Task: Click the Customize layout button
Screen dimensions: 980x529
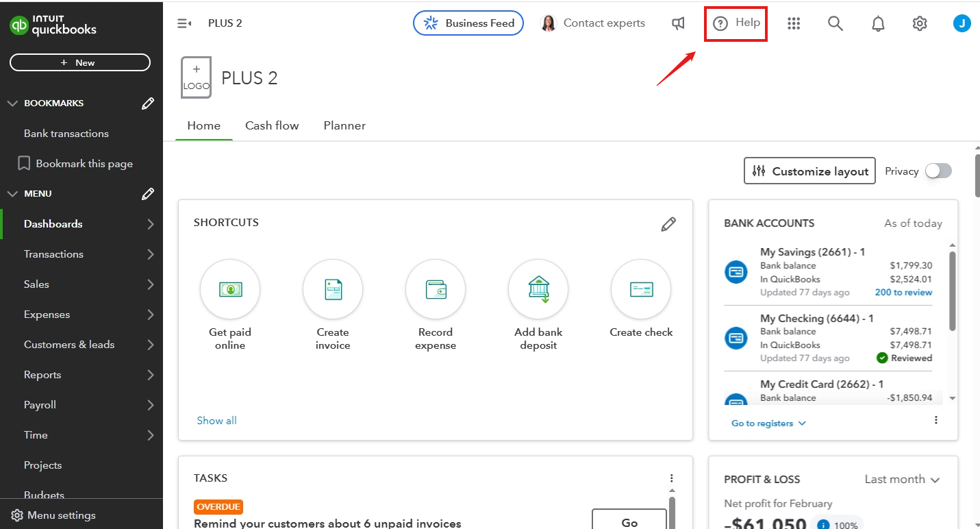Action: click(810, 171)
